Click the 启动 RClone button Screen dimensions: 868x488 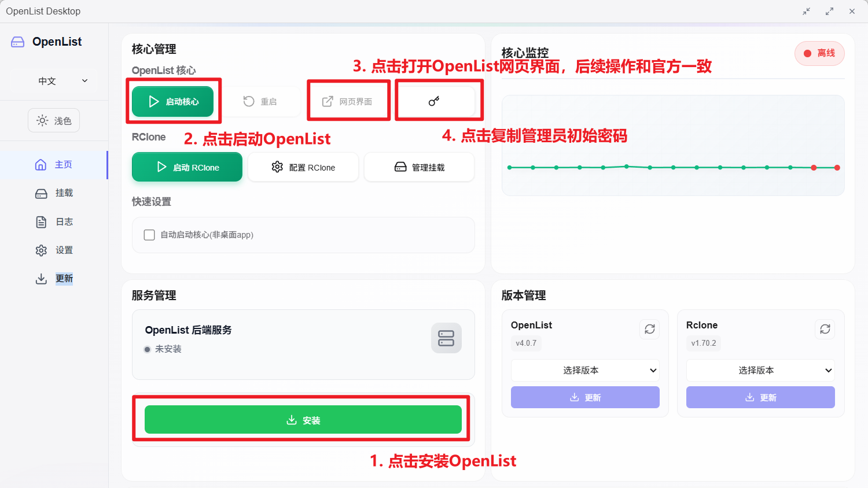(187, 167)
